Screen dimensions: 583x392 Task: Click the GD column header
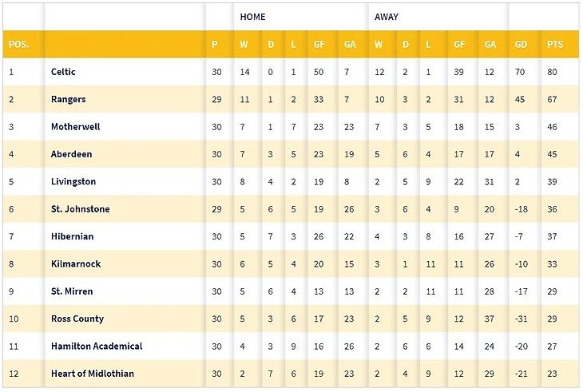tap(522, 45)
